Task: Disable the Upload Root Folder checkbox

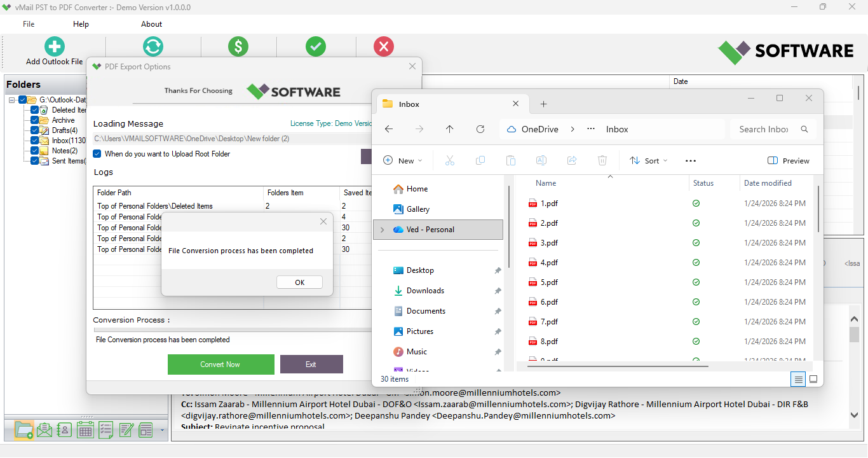Action: 97,153
